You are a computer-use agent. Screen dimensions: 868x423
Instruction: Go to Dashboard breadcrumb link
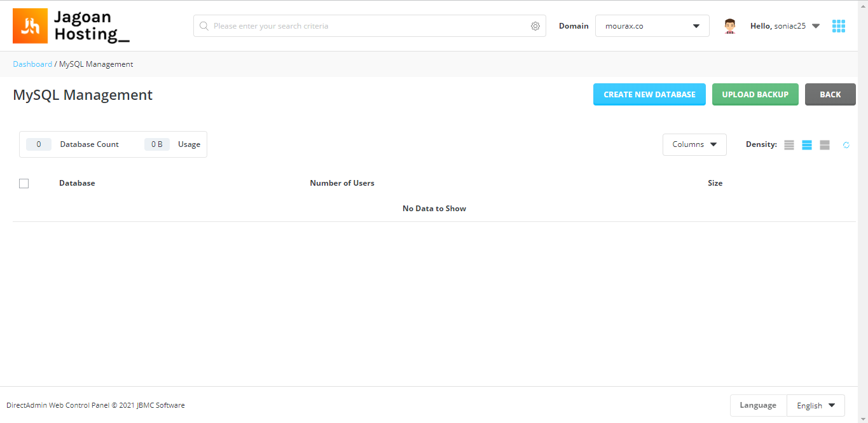(x=32, y=64)
